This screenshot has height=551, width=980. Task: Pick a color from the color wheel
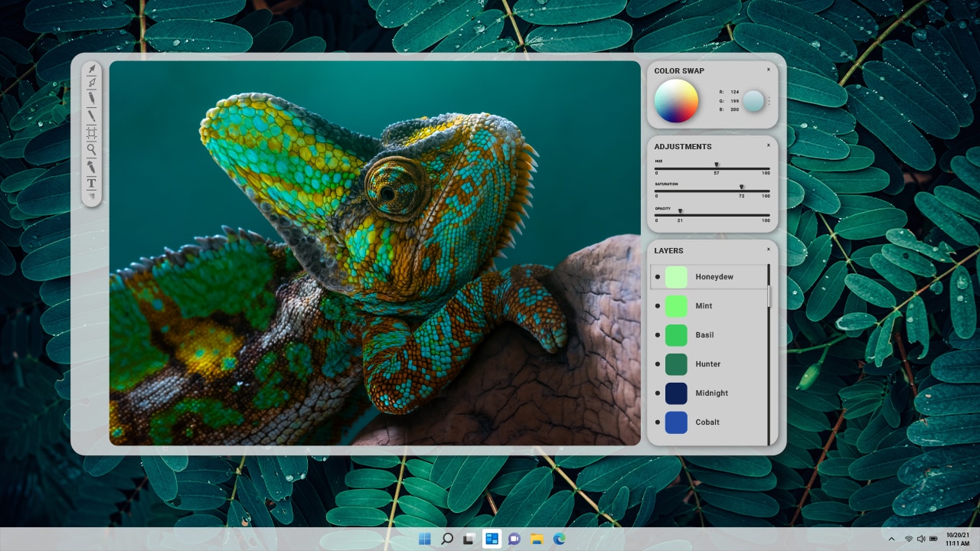click(x=676, y=101)
